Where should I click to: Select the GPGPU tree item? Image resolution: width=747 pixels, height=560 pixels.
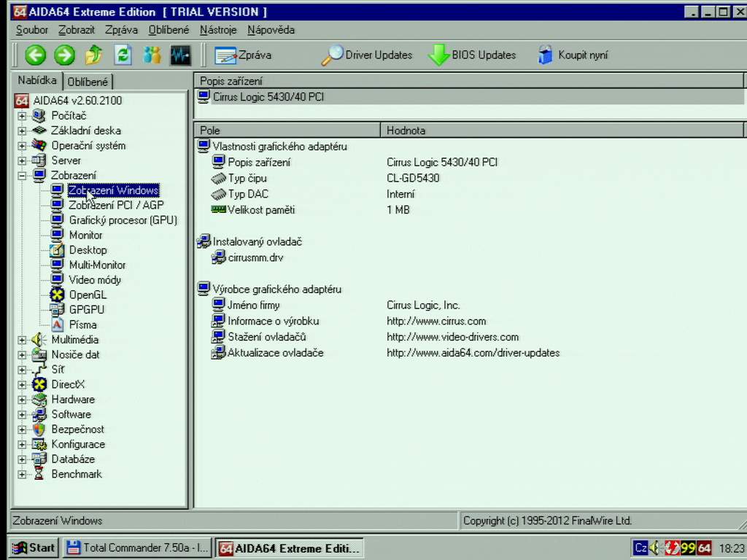(87, 310)
